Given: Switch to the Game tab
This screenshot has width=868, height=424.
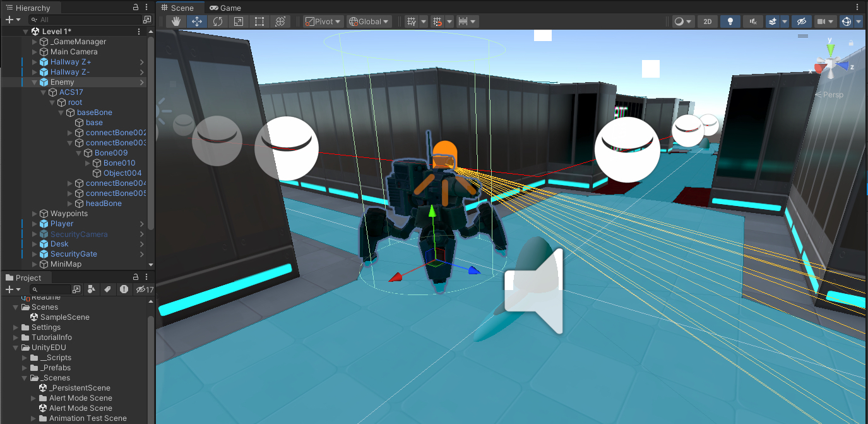Looking at the screenshot, I should point(225,8).
